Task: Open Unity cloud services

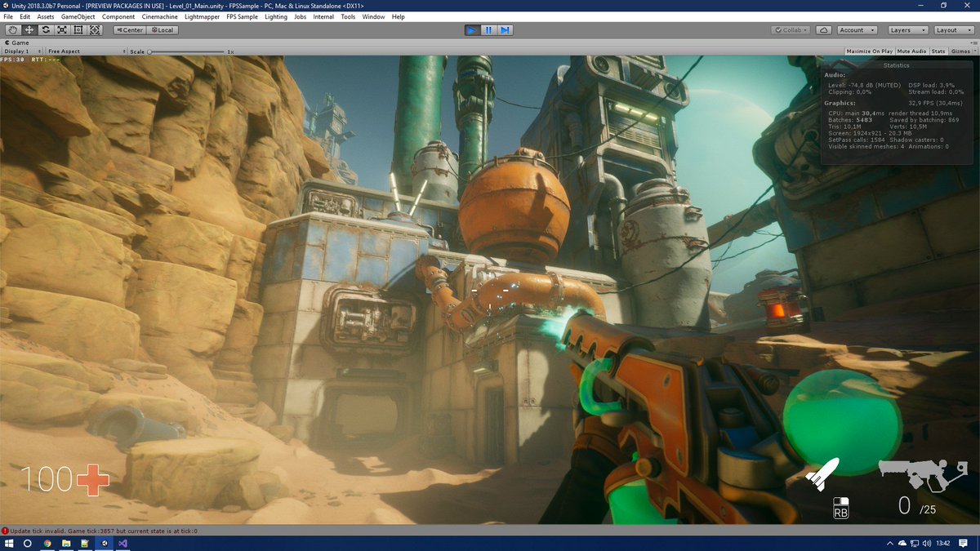Action: [824, 30]
